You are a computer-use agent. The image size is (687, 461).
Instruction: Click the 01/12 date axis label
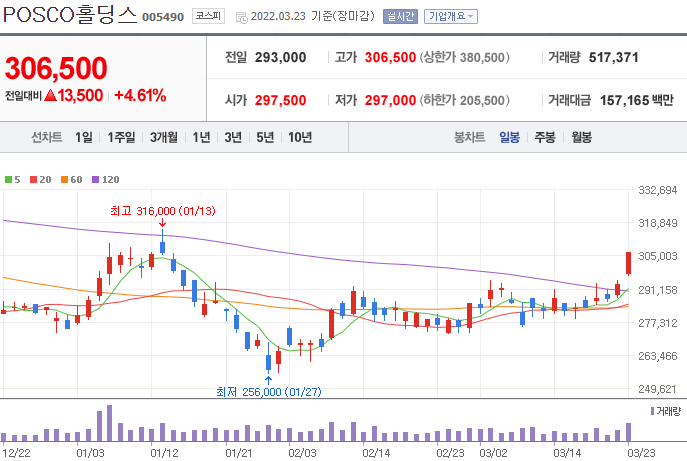coord(164,453)
